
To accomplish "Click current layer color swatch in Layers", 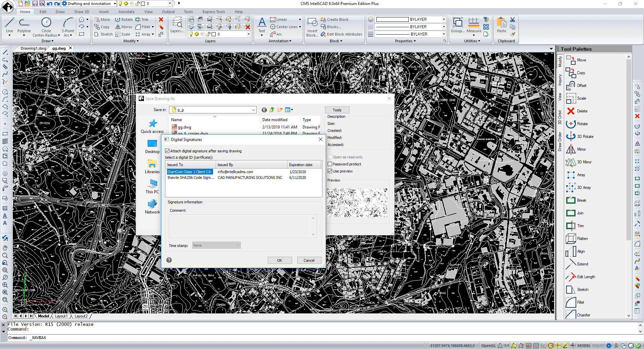I will click(x=213, y=34).
